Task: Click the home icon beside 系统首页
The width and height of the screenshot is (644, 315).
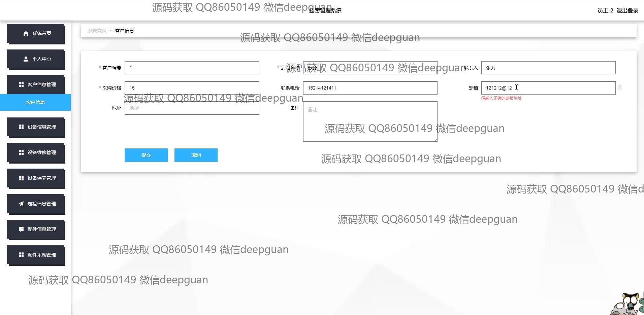Action: coord(26,33)
